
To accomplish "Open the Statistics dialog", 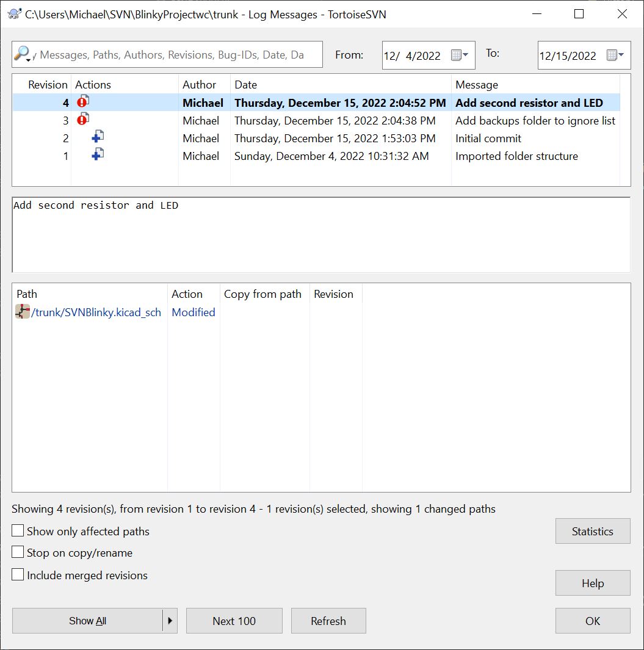I will coord(593,531).
